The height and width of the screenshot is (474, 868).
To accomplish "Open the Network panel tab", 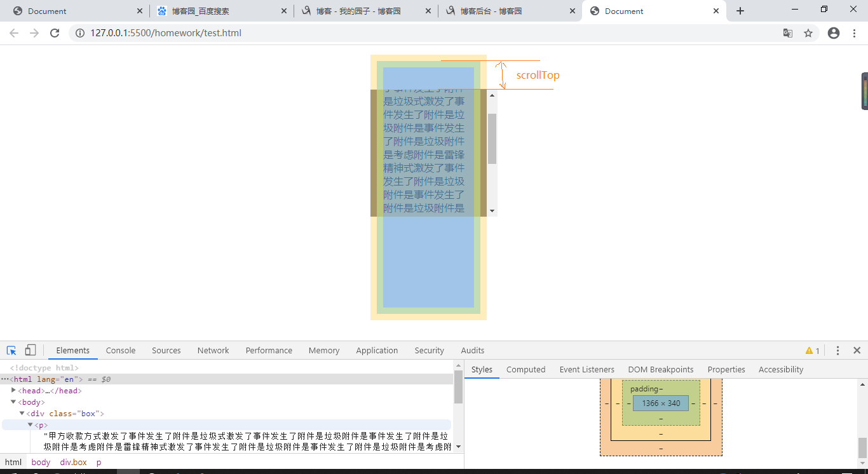I will click(x=213, y=350).
